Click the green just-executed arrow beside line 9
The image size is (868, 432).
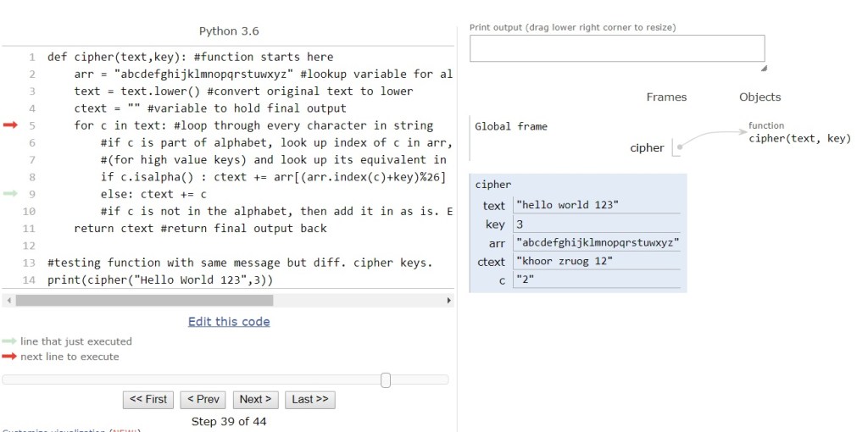pos(10,194)
